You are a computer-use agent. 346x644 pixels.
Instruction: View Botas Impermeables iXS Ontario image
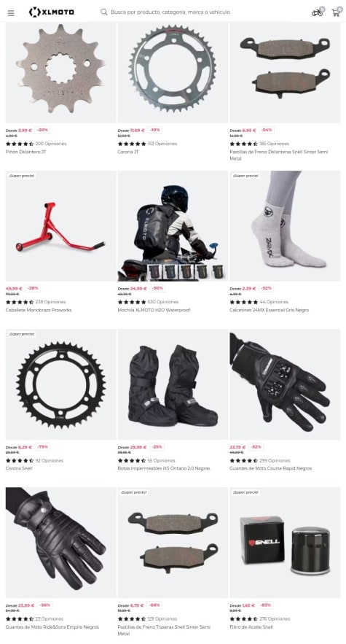(x=173, y=384)
